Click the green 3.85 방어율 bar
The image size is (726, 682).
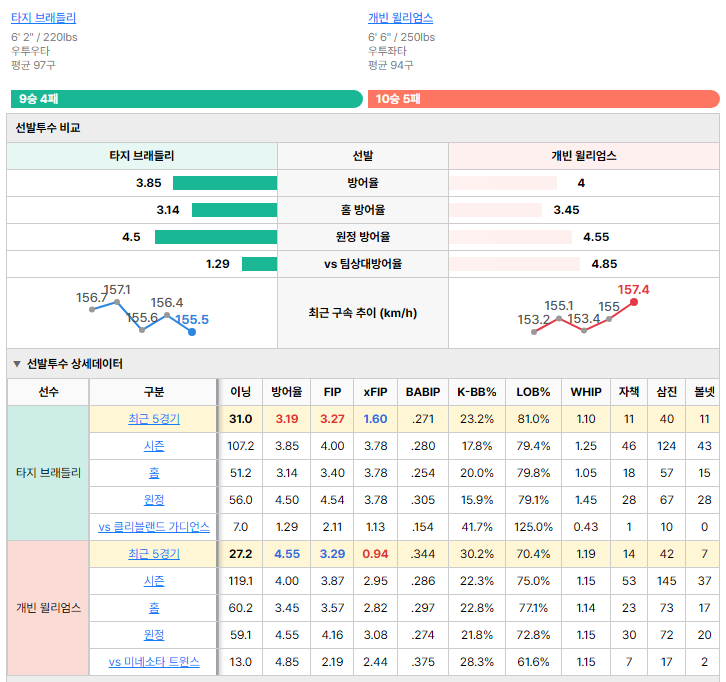pos(225,183)
